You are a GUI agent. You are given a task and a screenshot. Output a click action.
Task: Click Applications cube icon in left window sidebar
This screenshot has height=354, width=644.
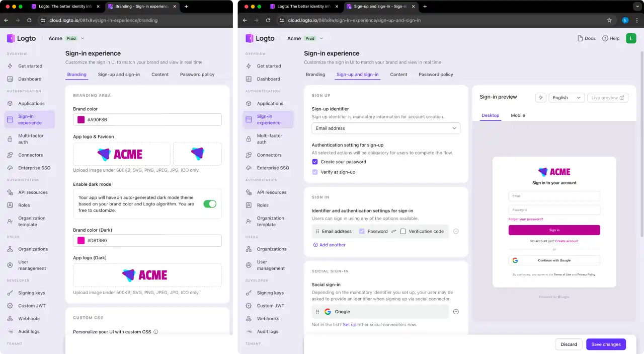[10, 103]
